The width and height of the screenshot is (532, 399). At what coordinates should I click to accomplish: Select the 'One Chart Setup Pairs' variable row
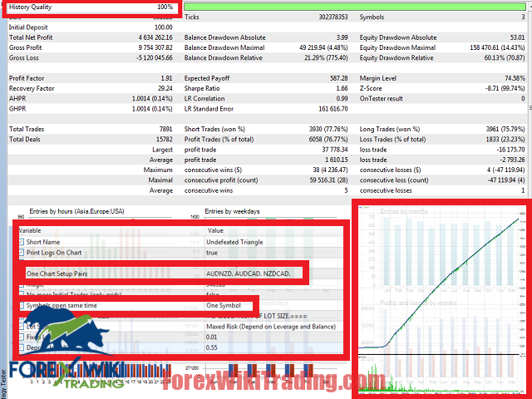click(165, 273)
